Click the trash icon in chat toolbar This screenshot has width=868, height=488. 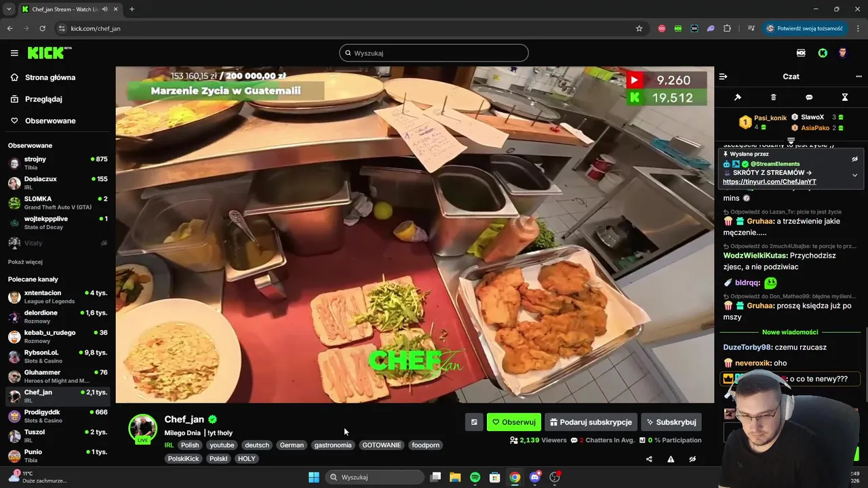point(774,98)
